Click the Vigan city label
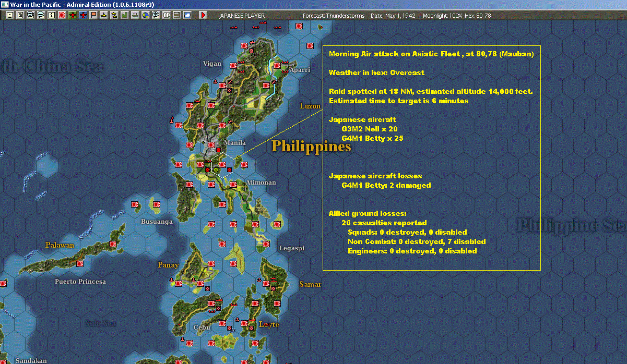 (x=212, y=64)
